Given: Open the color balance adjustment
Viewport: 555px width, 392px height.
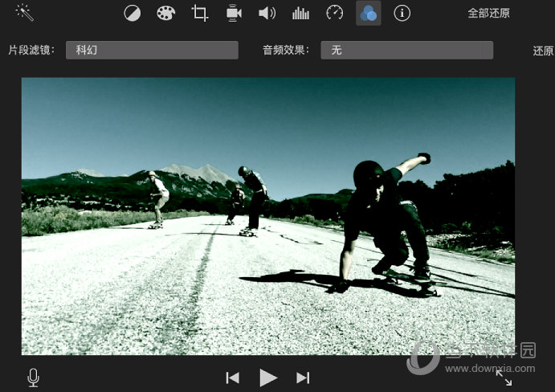Looking at the screenshot, I should click(x=132, y=13).
